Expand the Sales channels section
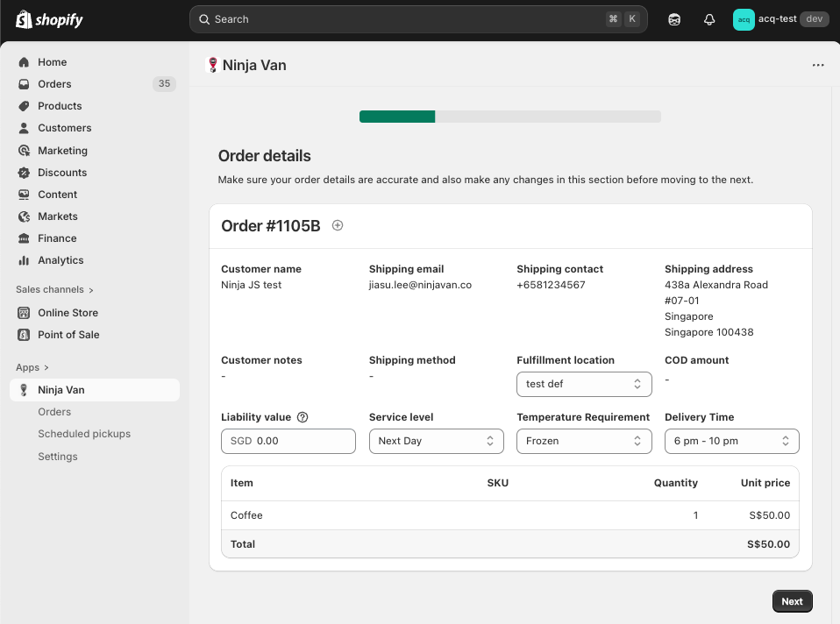Image resolution: width=840 pixels, height=624 pixels. 54,289
